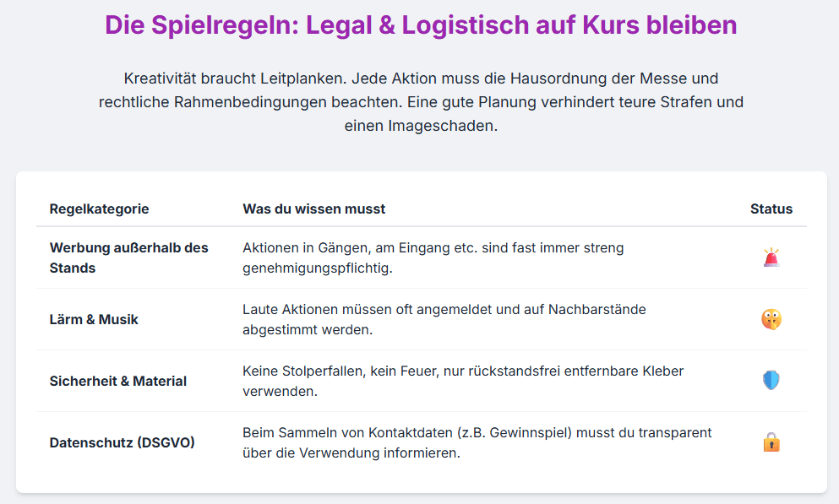Click 'abgestimmt werden' in the noise row

pos(307,329)
